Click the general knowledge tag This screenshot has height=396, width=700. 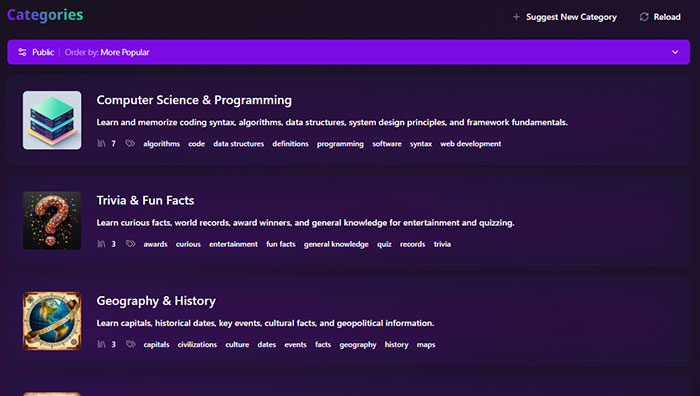(x=336, y=244)
